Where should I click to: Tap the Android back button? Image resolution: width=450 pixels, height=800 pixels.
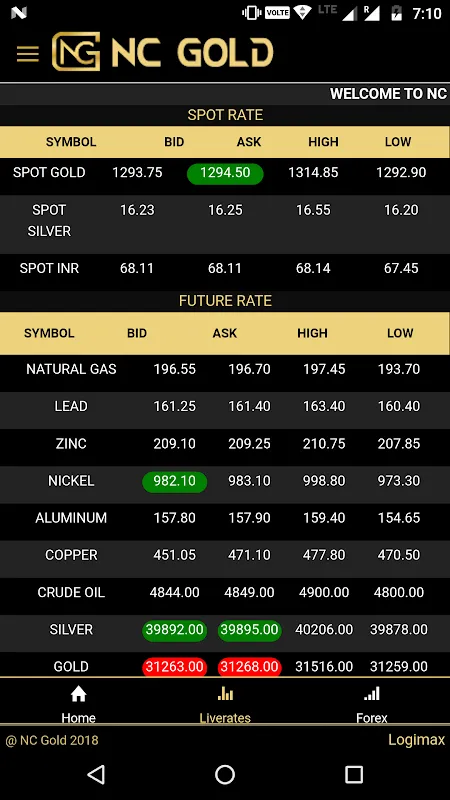pos(96,774)
